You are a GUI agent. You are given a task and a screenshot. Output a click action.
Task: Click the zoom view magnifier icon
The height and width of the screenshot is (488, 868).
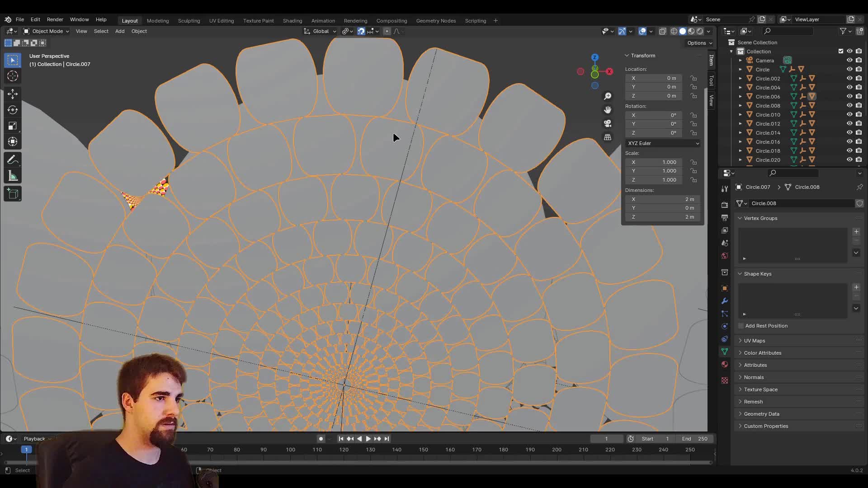[x=608, y=96]
